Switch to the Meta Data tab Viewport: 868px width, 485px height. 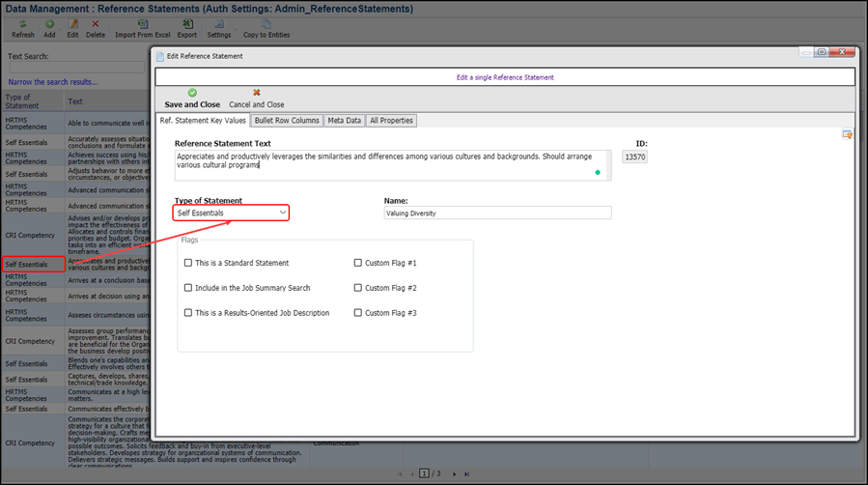tap(344, 121)
